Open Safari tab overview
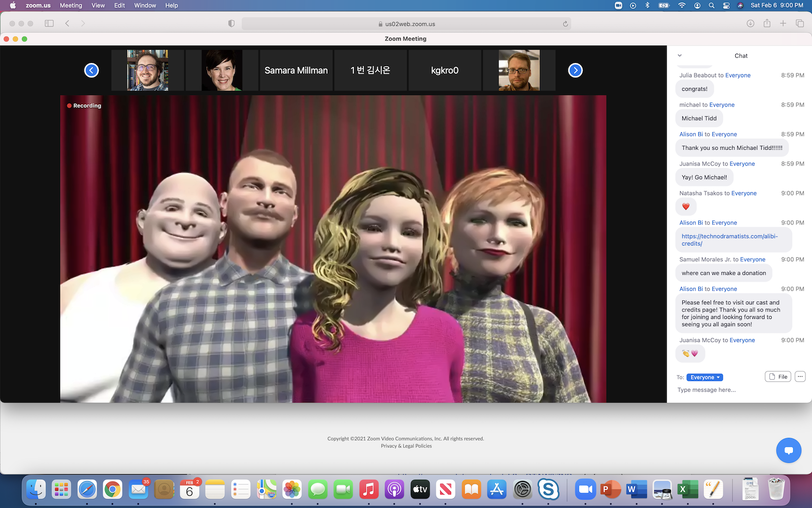The width and height of the screenshot is (812, 508). [799, 24]
